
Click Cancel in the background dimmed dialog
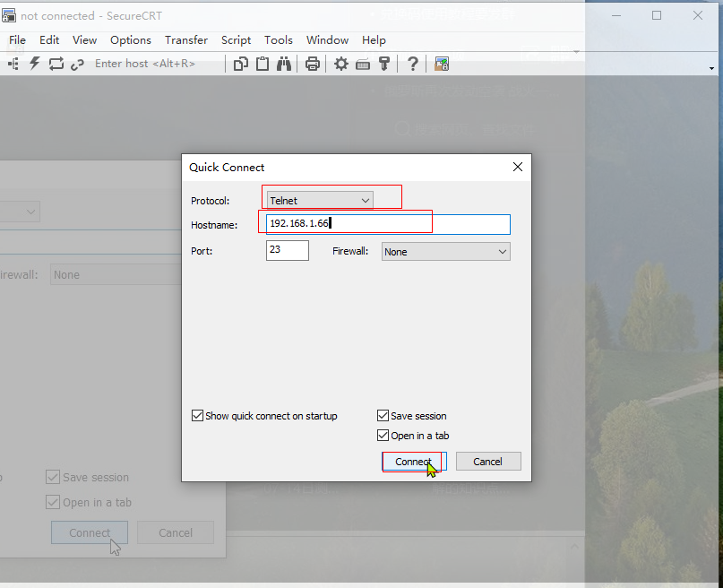point(176,532)
